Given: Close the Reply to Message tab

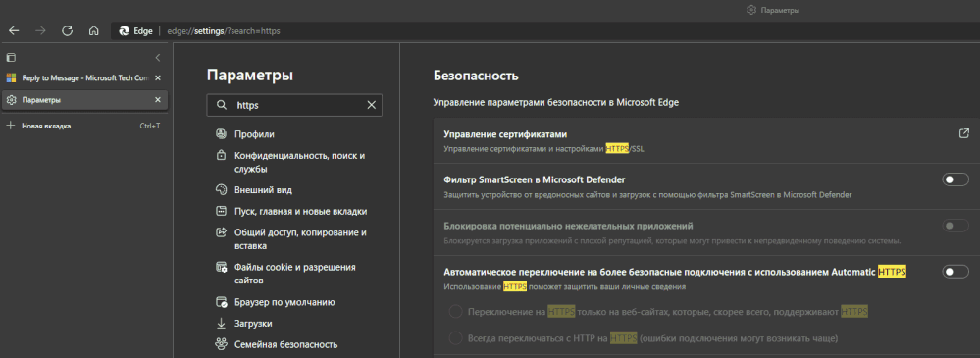Looking at the screenshot, I should (x=158, y=78).
